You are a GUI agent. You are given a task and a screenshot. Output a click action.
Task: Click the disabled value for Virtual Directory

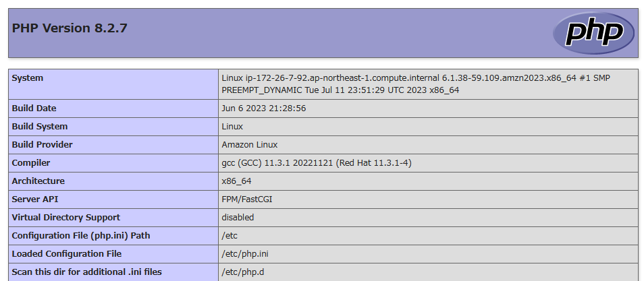pyautogui.click(x=238, y=218)
